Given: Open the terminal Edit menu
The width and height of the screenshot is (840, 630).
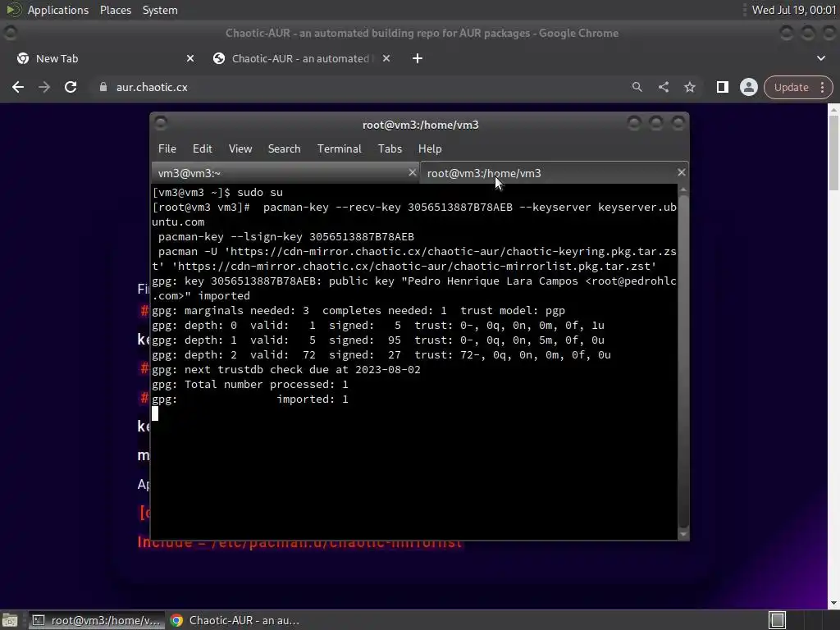Looking at the screenshot, I should pos(202,149).
